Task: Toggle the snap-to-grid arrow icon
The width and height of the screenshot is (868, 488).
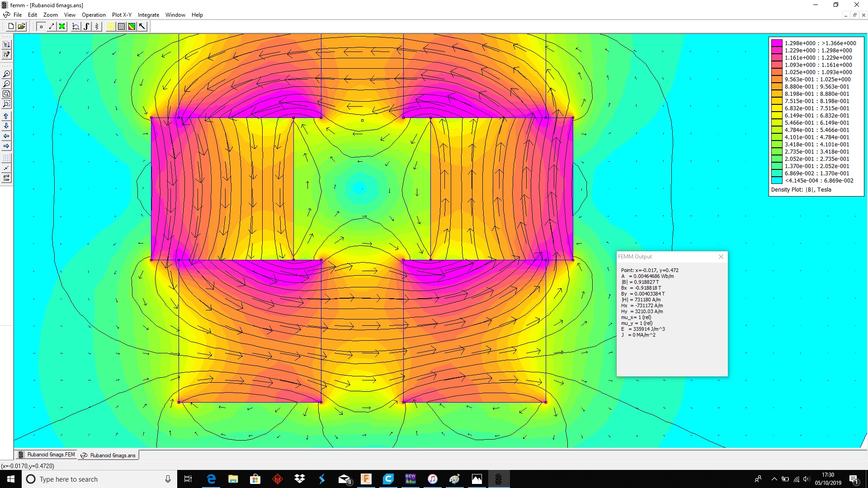Action: click(6, 168)
